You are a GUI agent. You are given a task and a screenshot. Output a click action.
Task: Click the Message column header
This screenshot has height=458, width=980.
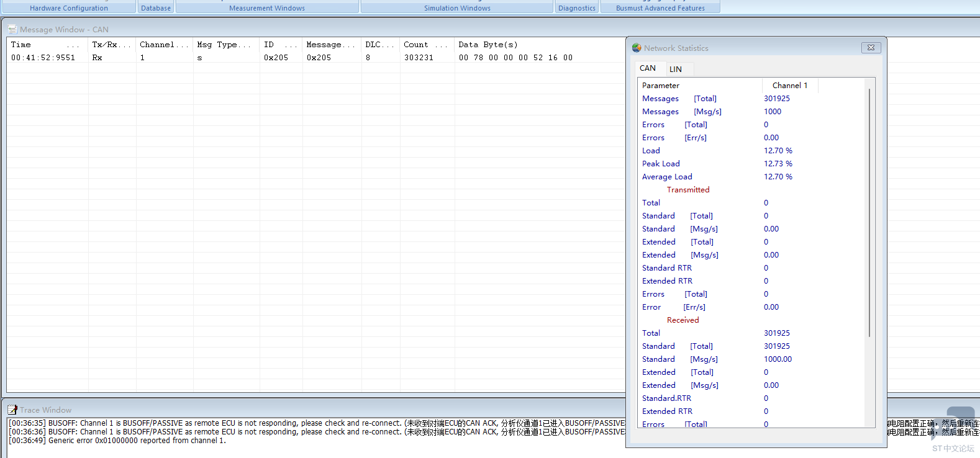(332, 45)
